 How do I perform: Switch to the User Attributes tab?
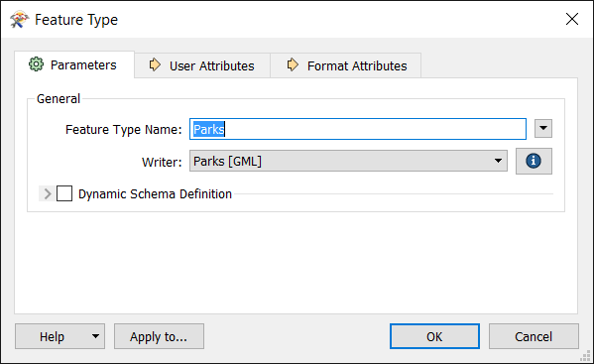tap(202, 65)
